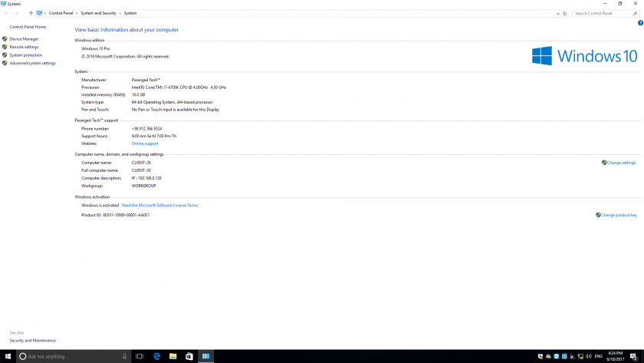Click the blue Help question mark icon
The height and width of the screenshot is (363, 644).
tap(640, 23)
